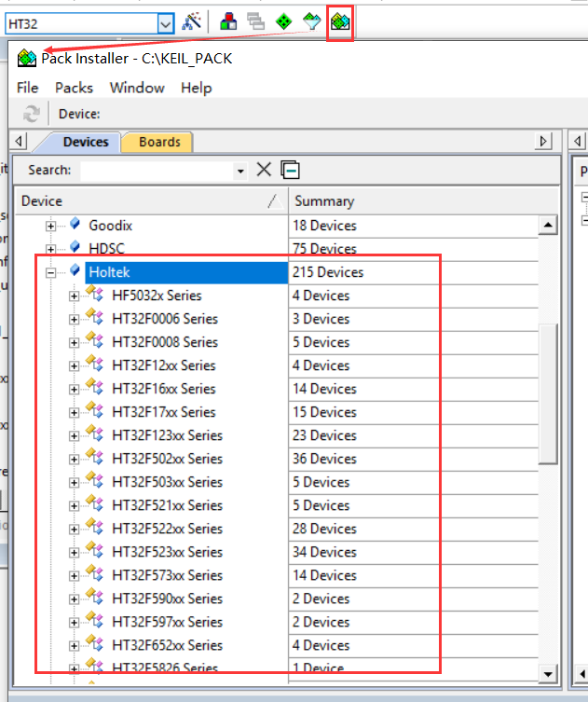This screenshot has height=702, width=588.
Task: Open the HT32 target dropdown
Action: click(165, 22)
